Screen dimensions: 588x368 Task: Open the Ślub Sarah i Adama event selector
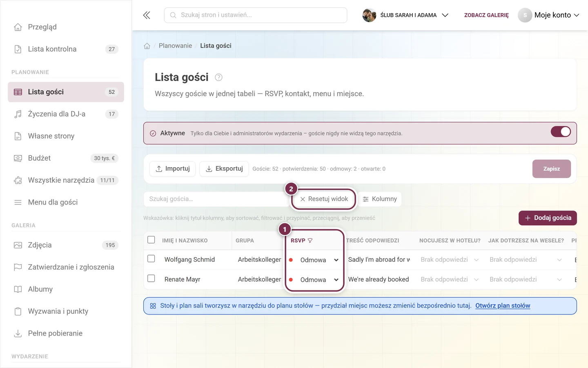tap(405, 15)
